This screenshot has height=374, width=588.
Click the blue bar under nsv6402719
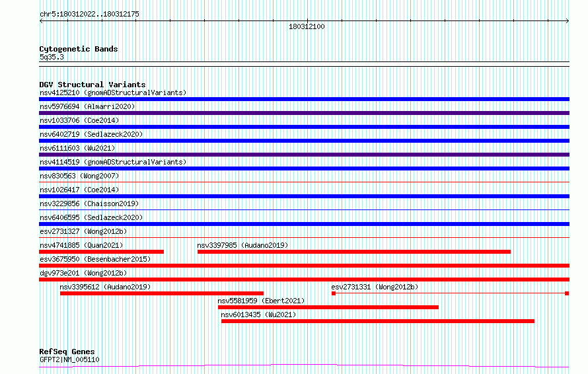click(x=304, y=141)
